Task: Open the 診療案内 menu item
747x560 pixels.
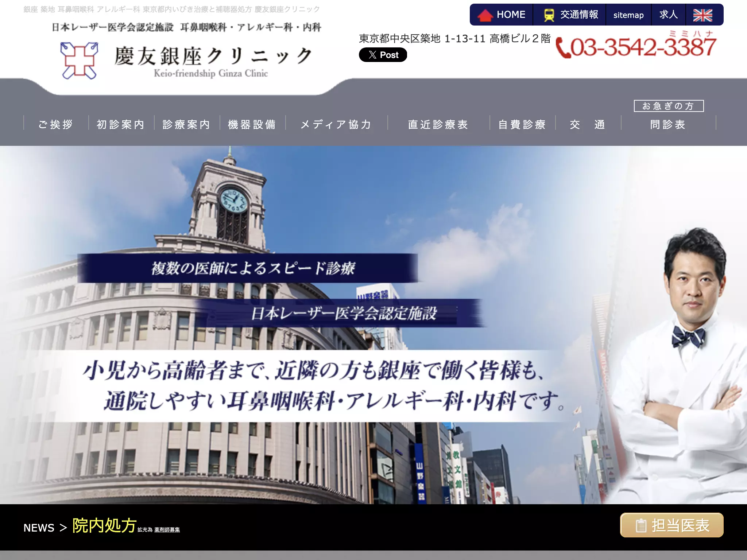Action: click(x=186, y=124)
